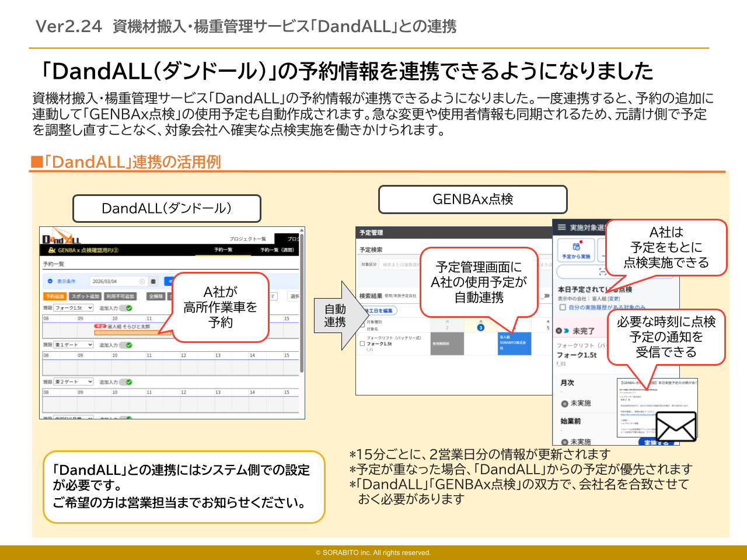Click the pause icon next to 月次 未実施
Image resolution: width=747 pixels, height=560 pixels.
pyautogui.click(x=564, y=403)
